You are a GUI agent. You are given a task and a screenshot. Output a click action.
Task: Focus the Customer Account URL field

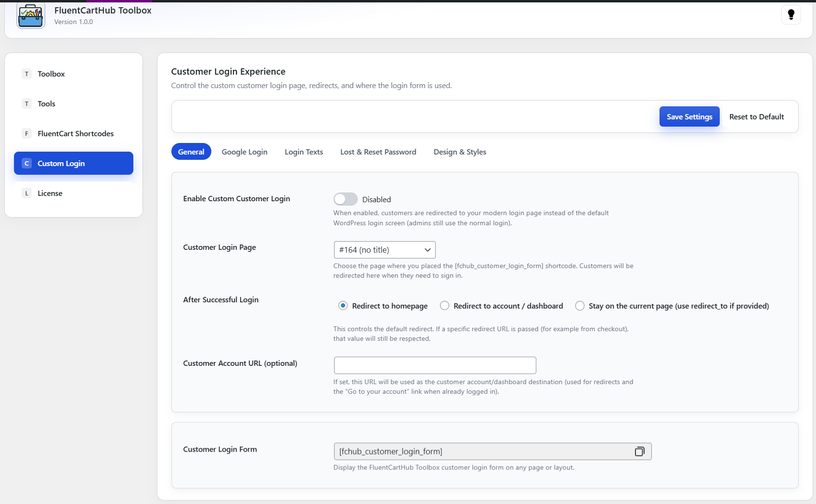(x=435, y=365)
